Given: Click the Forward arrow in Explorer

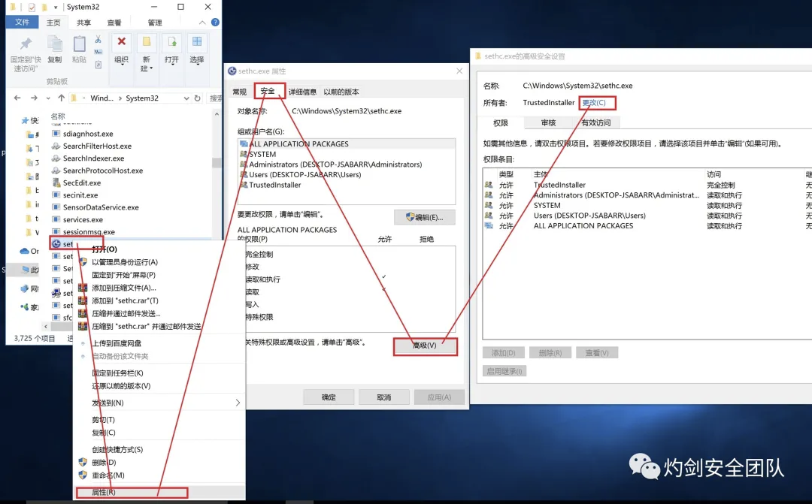Looking at the screenshot, I should [34, 98].
